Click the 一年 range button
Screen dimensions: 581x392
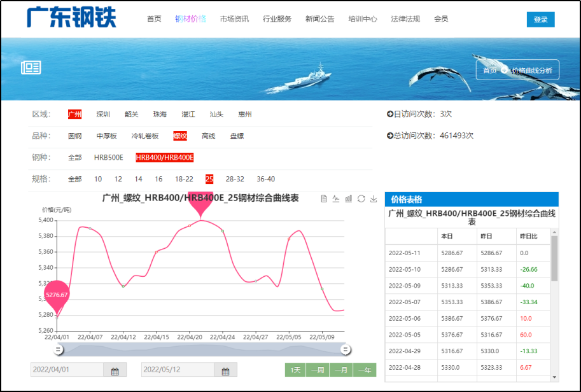point(365,370)
